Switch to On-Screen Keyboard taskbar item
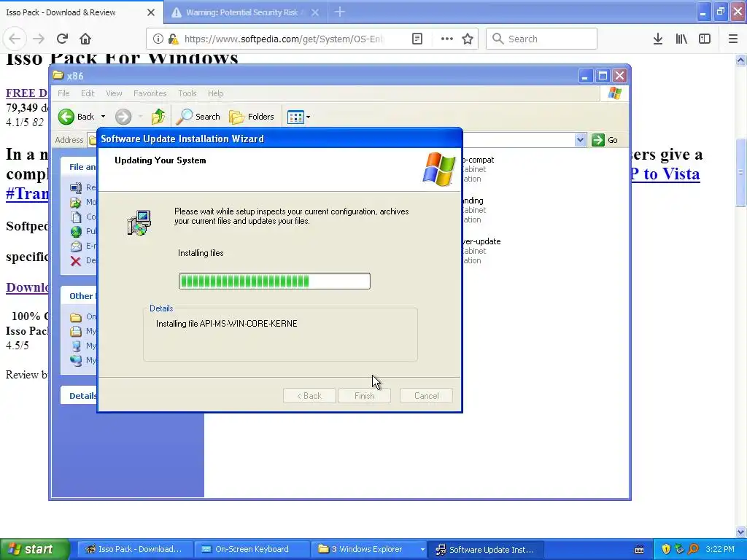The image size is (747, 560). point(252,550)
